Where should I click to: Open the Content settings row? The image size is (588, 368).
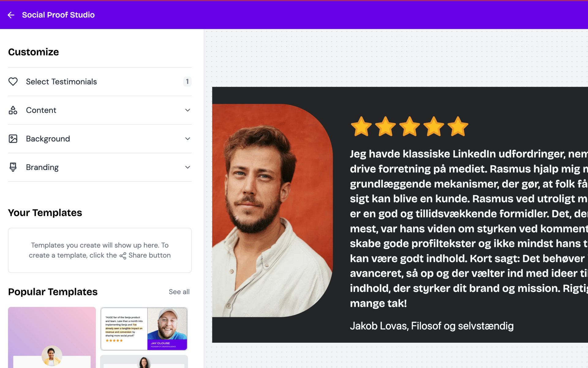point(100,110)
